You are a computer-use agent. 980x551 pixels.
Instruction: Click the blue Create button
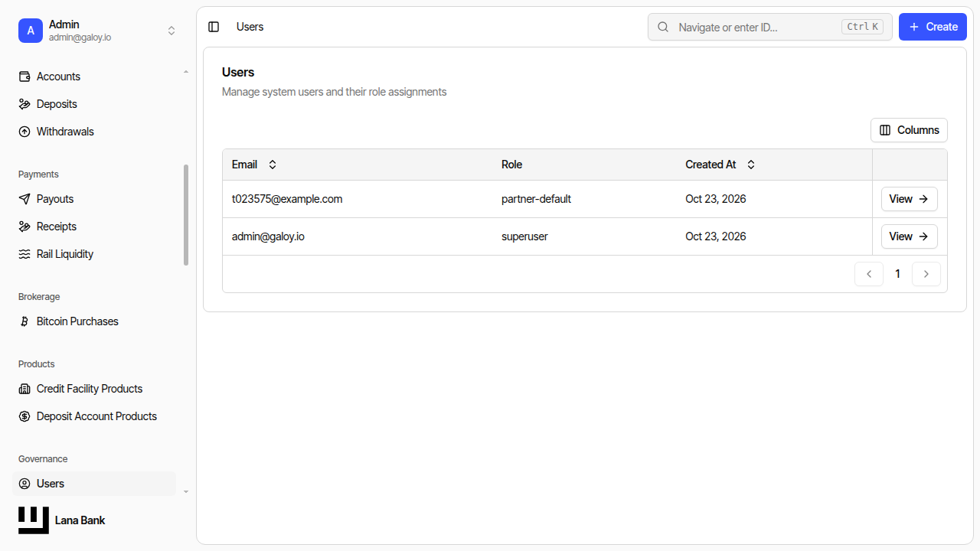click(933, 27)
